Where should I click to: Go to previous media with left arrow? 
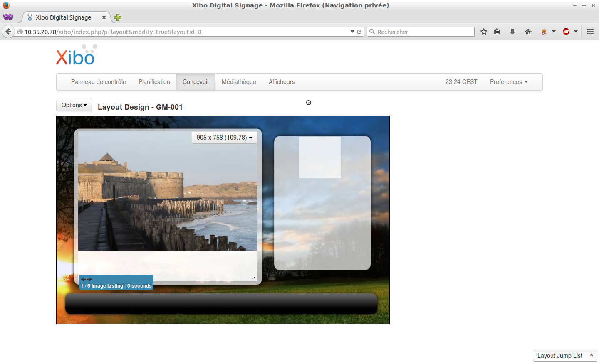(x=84, y=280)
